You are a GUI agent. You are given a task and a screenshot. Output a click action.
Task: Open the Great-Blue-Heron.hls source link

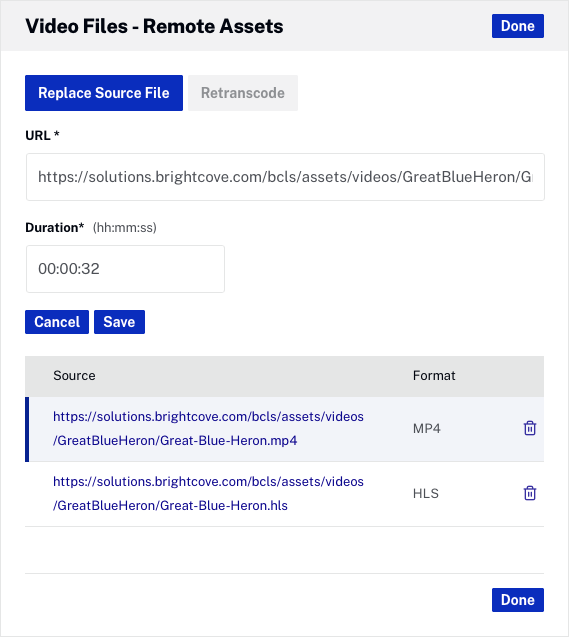coord(208,493)
